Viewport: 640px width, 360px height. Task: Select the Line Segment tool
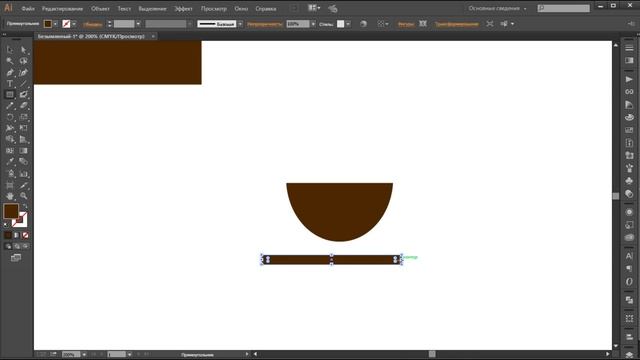tap(24, 84)
